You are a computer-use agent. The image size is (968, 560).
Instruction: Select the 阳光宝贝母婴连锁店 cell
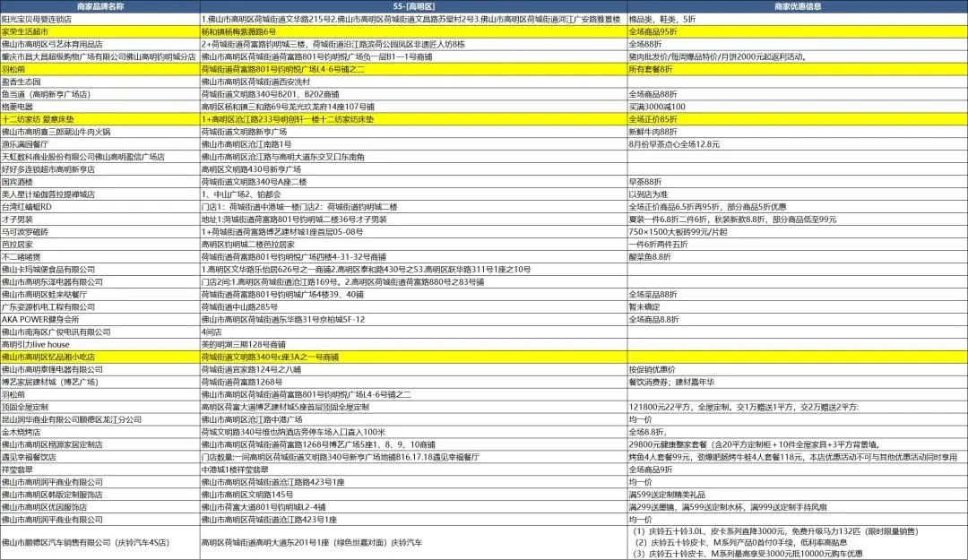coord(100,19)
